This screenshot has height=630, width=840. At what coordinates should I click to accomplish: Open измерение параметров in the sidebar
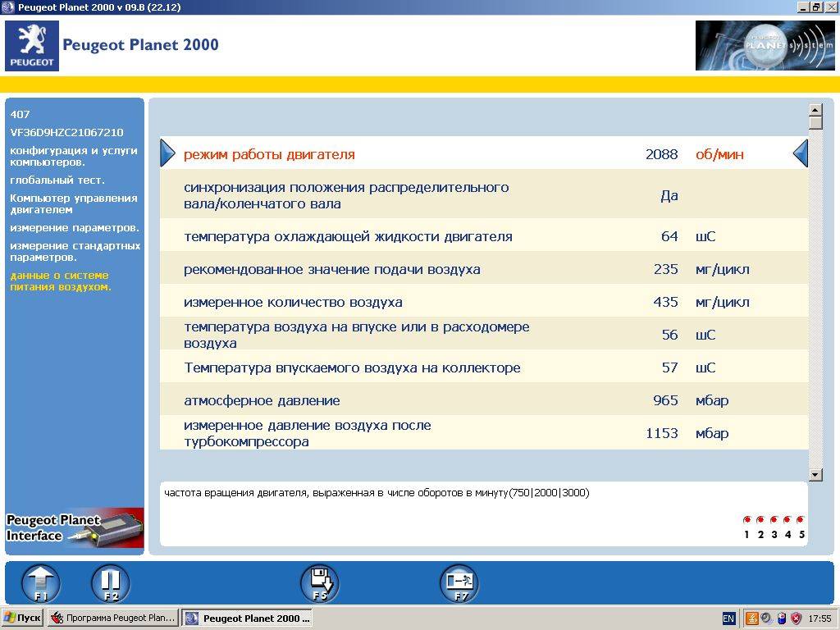(74, 227)
